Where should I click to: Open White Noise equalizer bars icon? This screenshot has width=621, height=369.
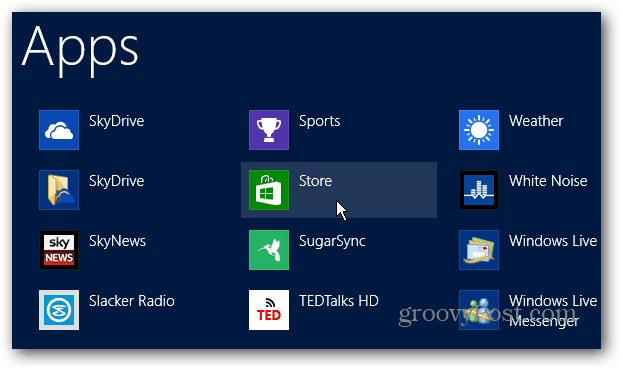click(x=479, y=190)
